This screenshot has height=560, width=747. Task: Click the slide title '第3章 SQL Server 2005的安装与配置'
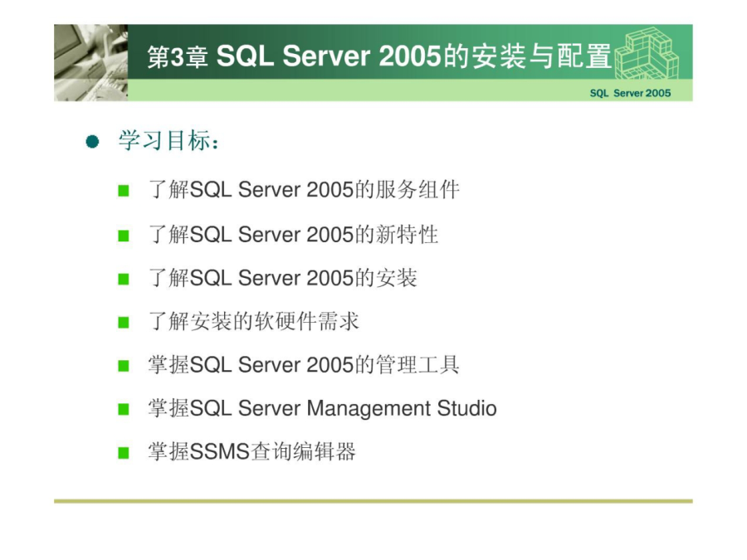click(x=379, y=56)
